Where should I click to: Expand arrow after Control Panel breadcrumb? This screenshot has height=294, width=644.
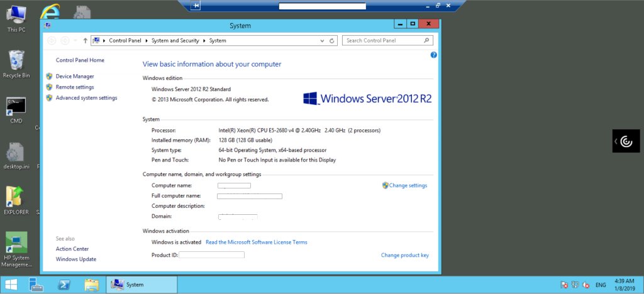(x=147, y=41)
